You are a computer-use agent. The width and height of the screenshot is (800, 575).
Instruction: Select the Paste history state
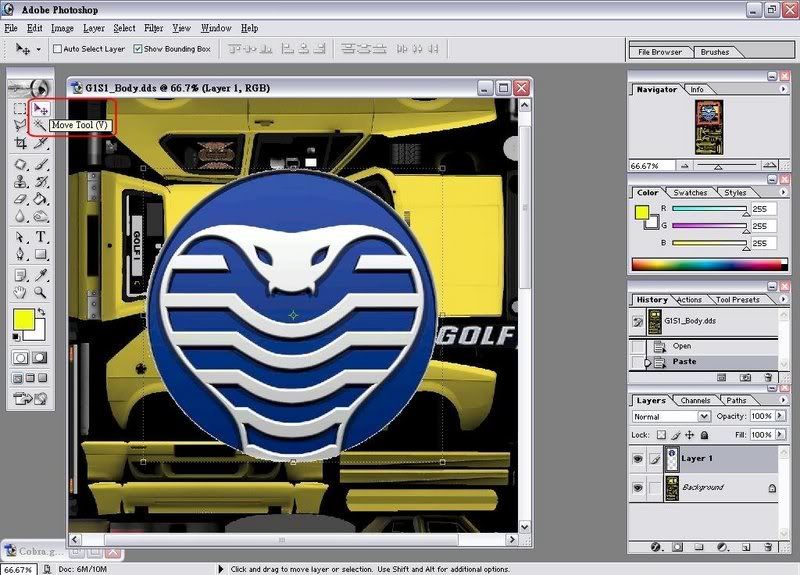pos(703,362)
